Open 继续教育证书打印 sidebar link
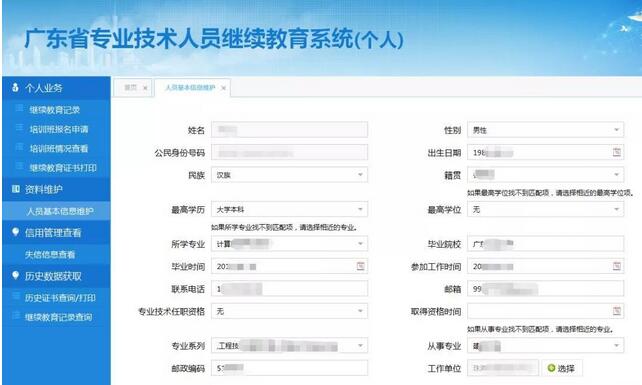 point(63,168)
